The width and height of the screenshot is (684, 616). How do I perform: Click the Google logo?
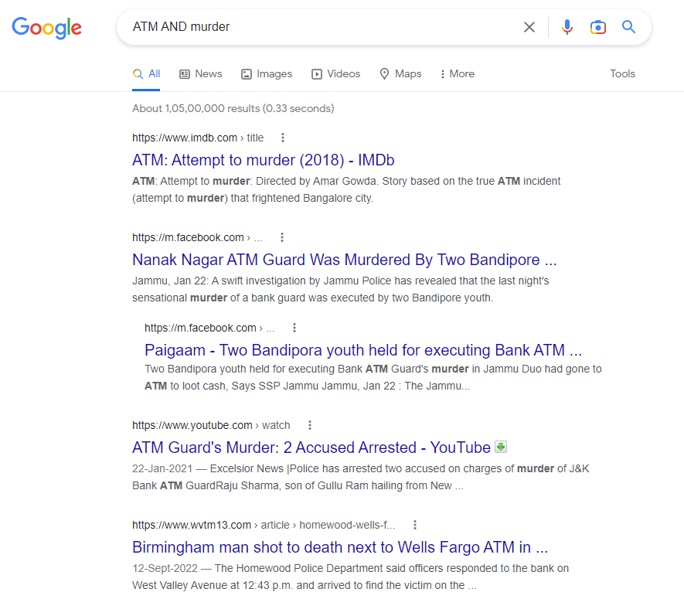click(46, 28)
